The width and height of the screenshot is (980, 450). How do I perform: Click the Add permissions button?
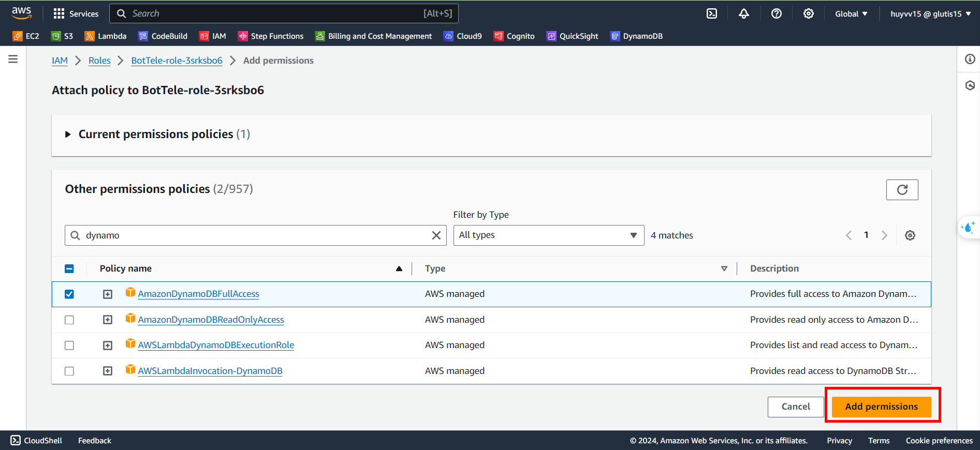(881, 407)
